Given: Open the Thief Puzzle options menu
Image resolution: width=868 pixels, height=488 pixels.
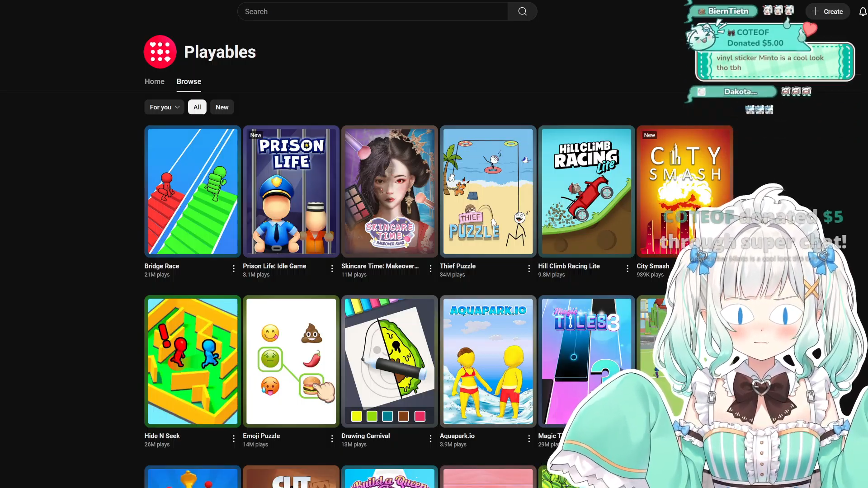Looking at the screenshot, I should point(529,269).
